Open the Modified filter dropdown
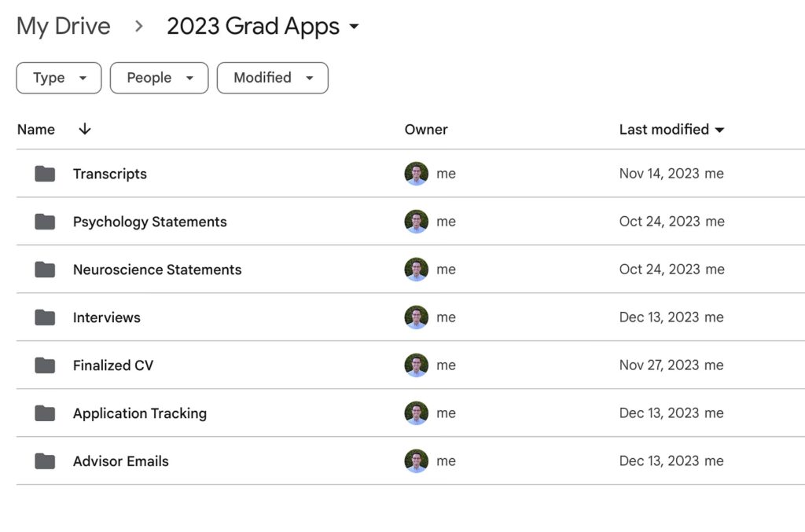Image resolution: width=805 pixels, height=532 pixels. tap(272, 78)
